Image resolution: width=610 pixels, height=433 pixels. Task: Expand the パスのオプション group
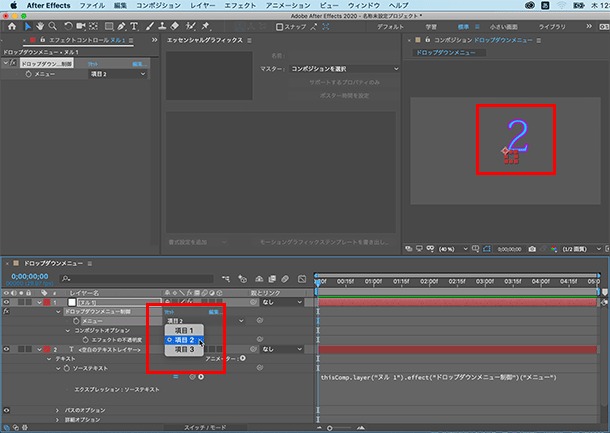coord(58,410)
